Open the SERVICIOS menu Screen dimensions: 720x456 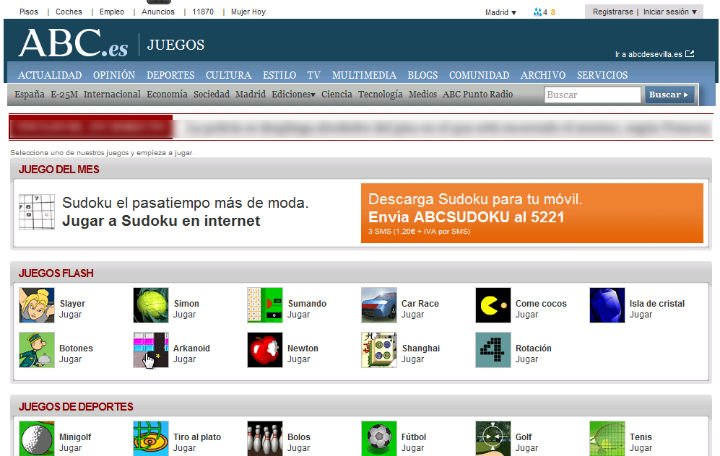point(602,75)
